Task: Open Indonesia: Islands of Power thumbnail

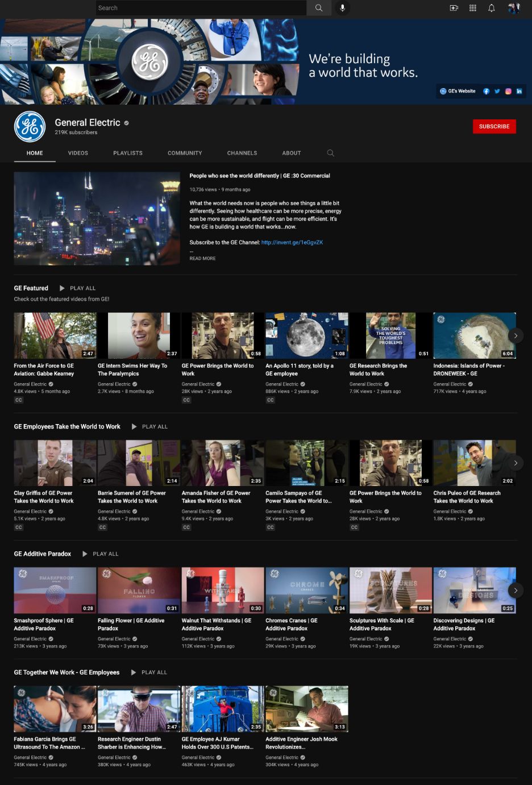Action: click(475, 335)
